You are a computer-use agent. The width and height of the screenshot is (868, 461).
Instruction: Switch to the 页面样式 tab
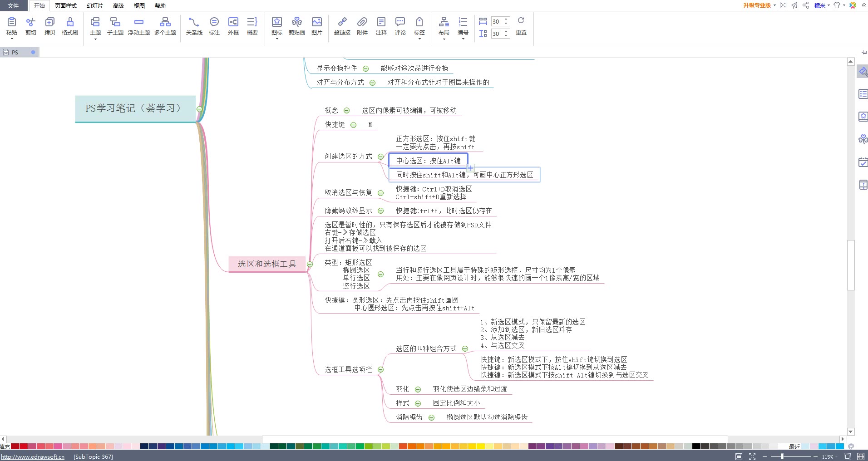pos(66,5)
